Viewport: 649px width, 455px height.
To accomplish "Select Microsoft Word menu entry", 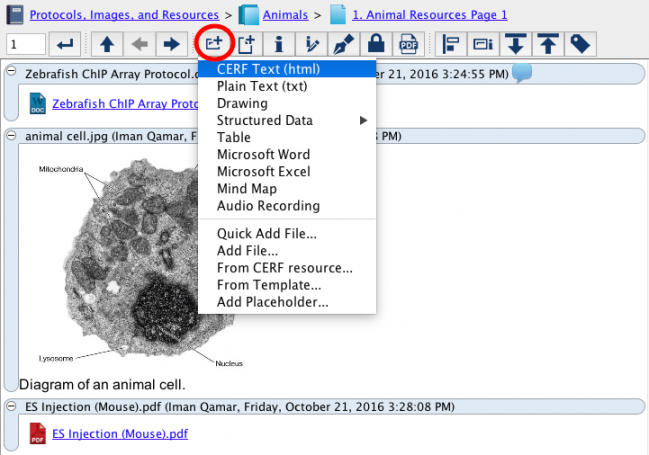I will pos(287,154).
